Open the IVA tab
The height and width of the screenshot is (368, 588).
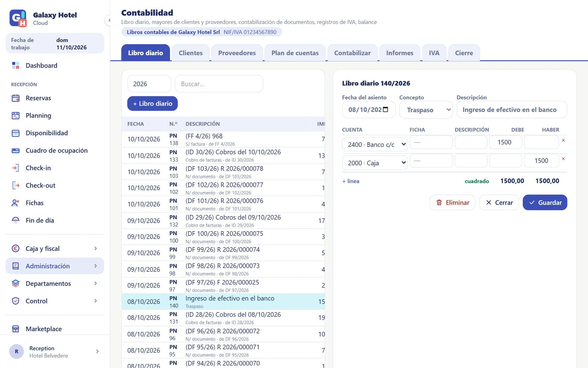(434, 53)
